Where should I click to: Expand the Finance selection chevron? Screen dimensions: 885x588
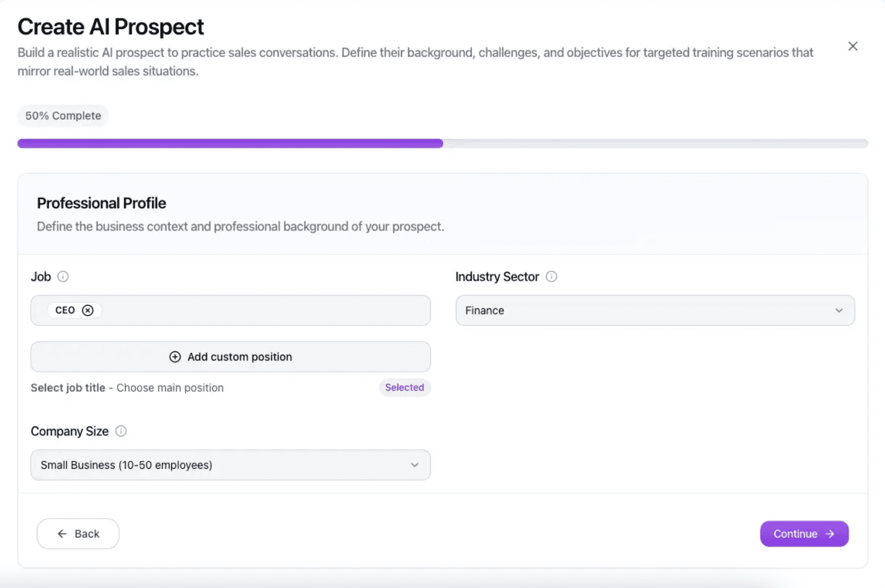tap(839, 310)
